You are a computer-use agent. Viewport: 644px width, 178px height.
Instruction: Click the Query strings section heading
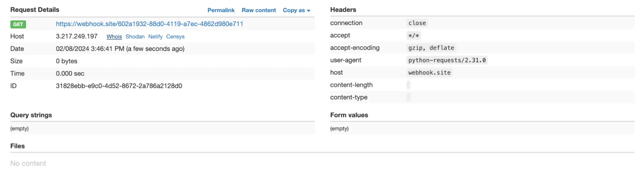pyautogui.click(x=31, y=115)
